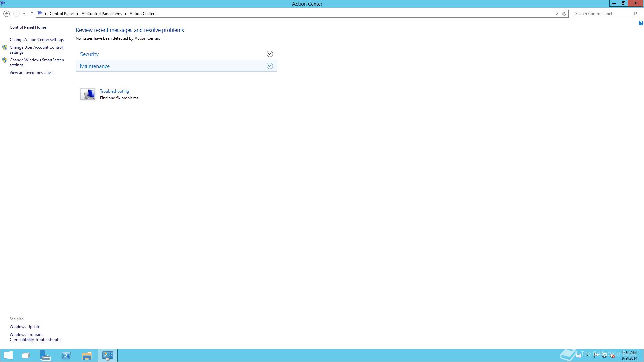Open Control Panel Home link

coord(28,27)
